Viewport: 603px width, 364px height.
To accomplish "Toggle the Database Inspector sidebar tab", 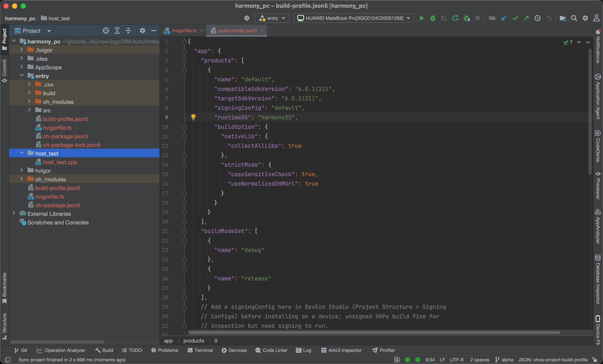I will coord(598,279).
